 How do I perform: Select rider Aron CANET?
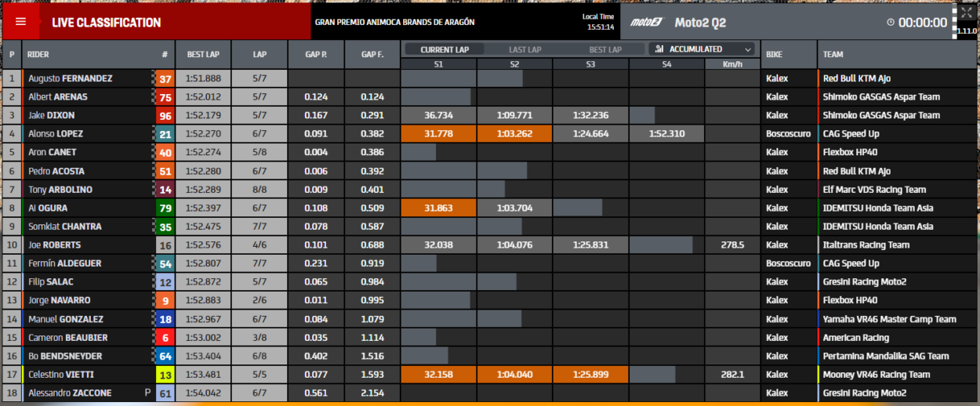pos(53,152)
